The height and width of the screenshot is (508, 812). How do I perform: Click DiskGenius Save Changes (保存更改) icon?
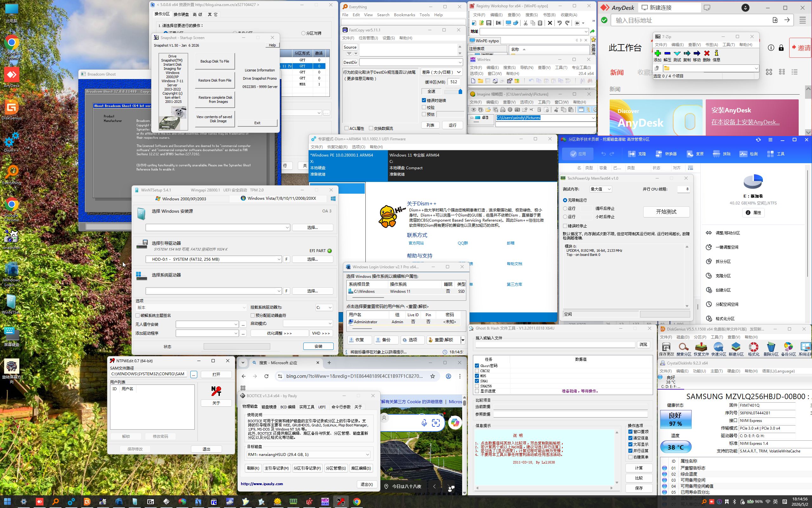click(666, 347)
